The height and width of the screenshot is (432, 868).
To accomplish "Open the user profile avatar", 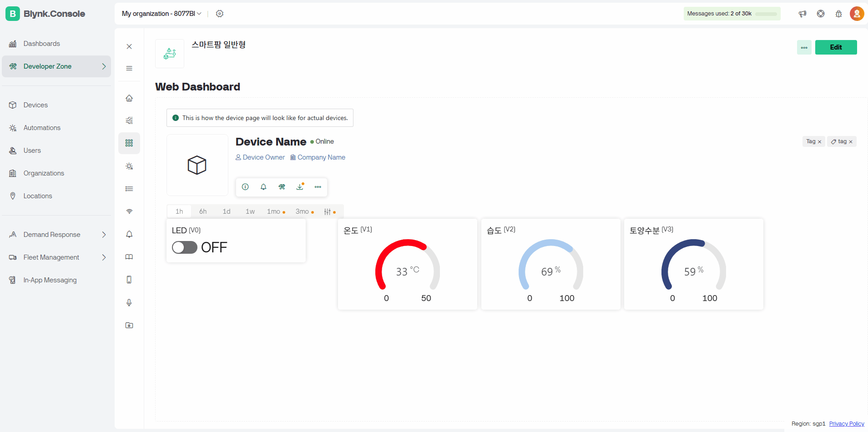I will (x=857, y=14).
